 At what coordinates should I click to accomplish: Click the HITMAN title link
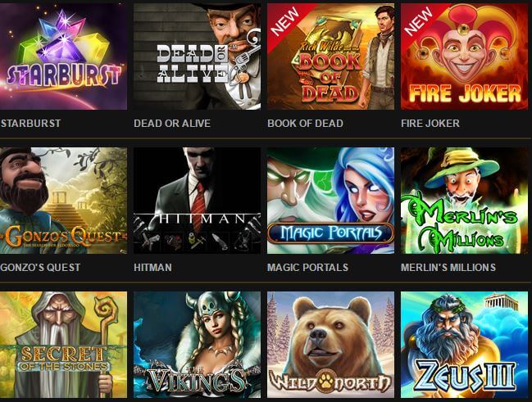152,268
